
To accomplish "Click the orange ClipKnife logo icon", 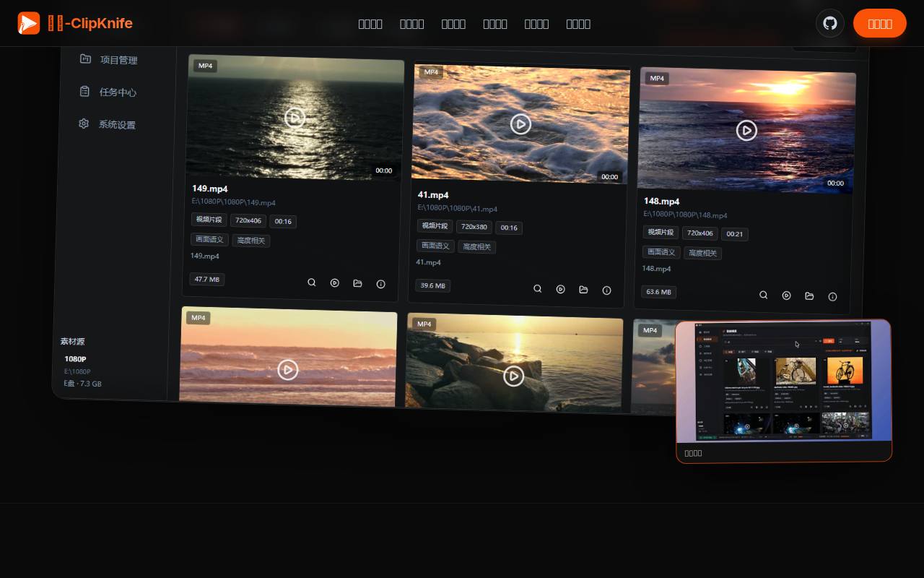I will coord(29,23).
